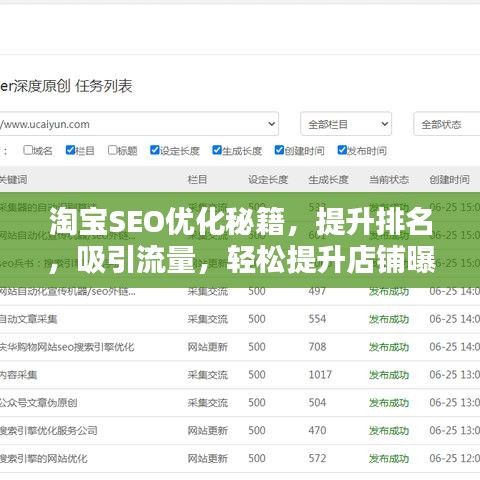Screen dimensions: 480x480
Task: Select the 内容采集 keyword cell
Action: [x=19, y=375]
